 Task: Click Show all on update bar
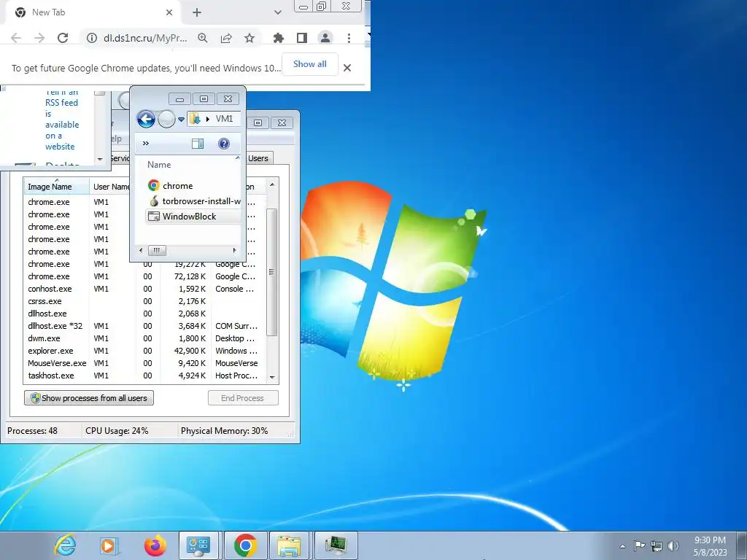pyautogui.click(x=309, y=64)
